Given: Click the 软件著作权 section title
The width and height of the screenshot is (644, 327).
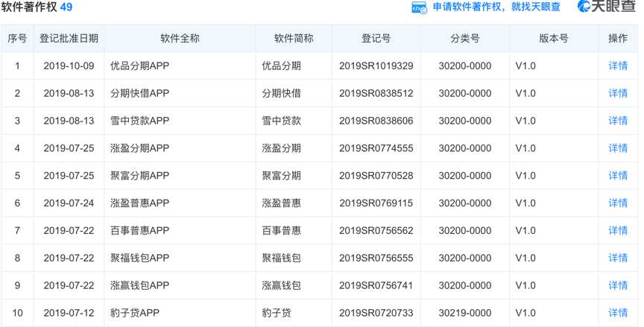Looking at the screenshot, I should coord(28,7).
